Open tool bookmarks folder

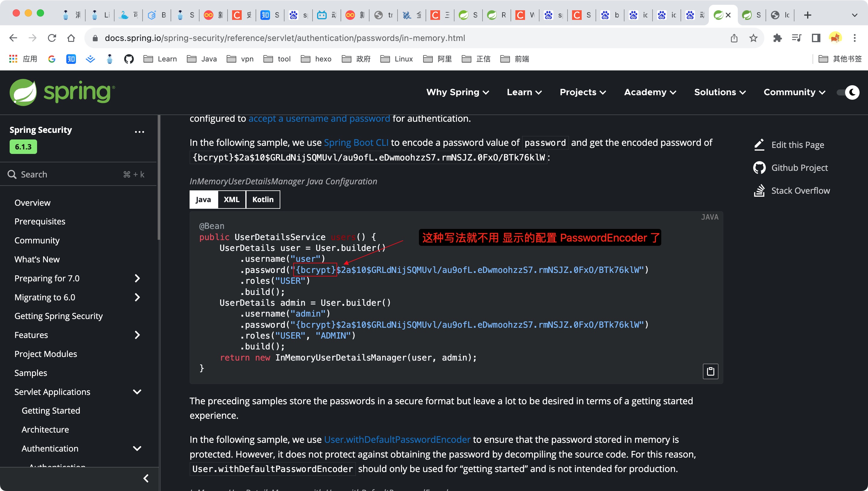277,59
